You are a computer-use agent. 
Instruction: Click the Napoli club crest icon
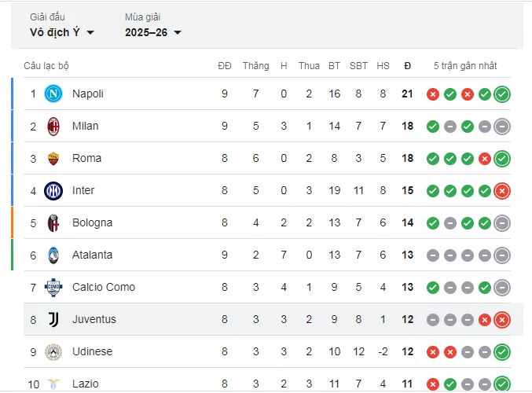coord(53,94)
